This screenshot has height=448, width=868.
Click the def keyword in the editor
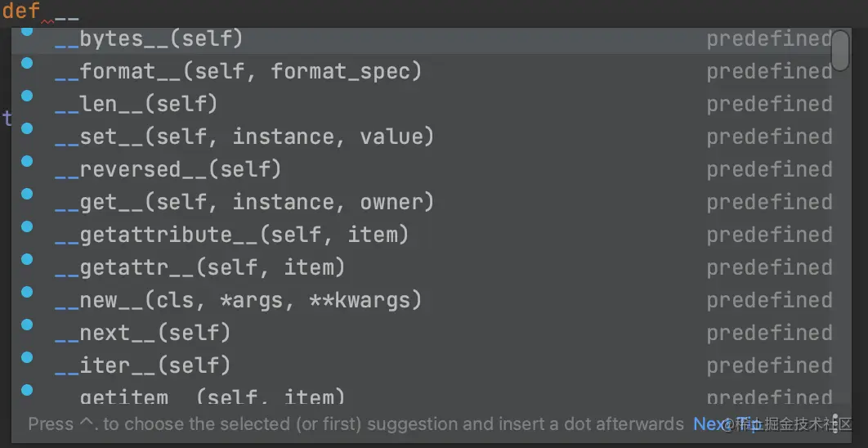point(20,11)
